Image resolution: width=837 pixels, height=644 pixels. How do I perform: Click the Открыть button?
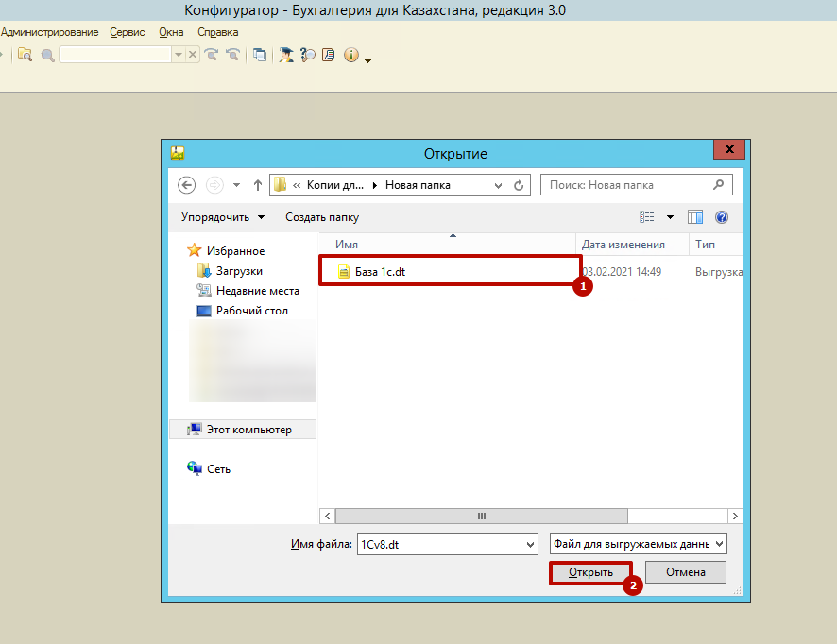pyautogui.click(x=590, y=572)
